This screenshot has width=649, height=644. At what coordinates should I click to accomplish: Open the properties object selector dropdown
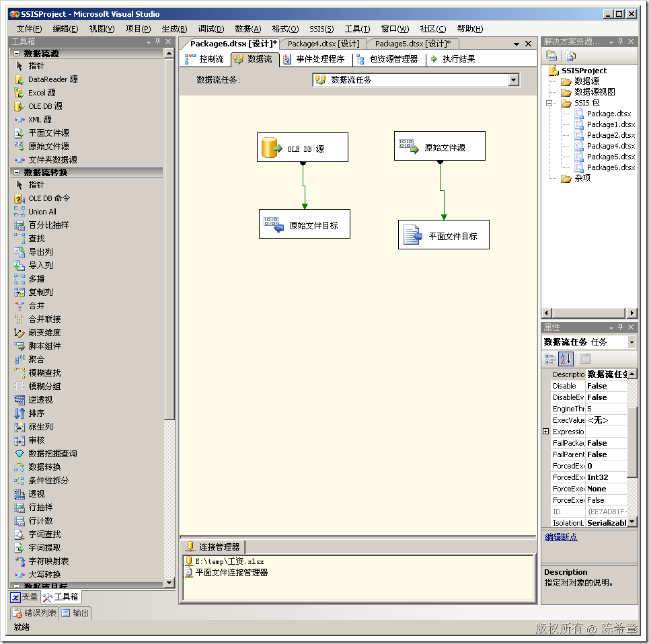pos(632,342)
